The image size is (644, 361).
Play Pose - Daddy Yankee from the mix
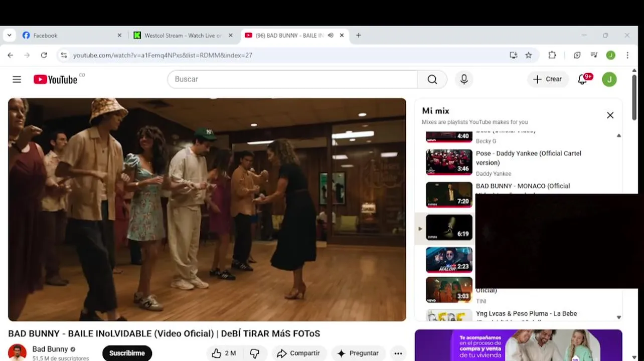(x=529, y=158)
